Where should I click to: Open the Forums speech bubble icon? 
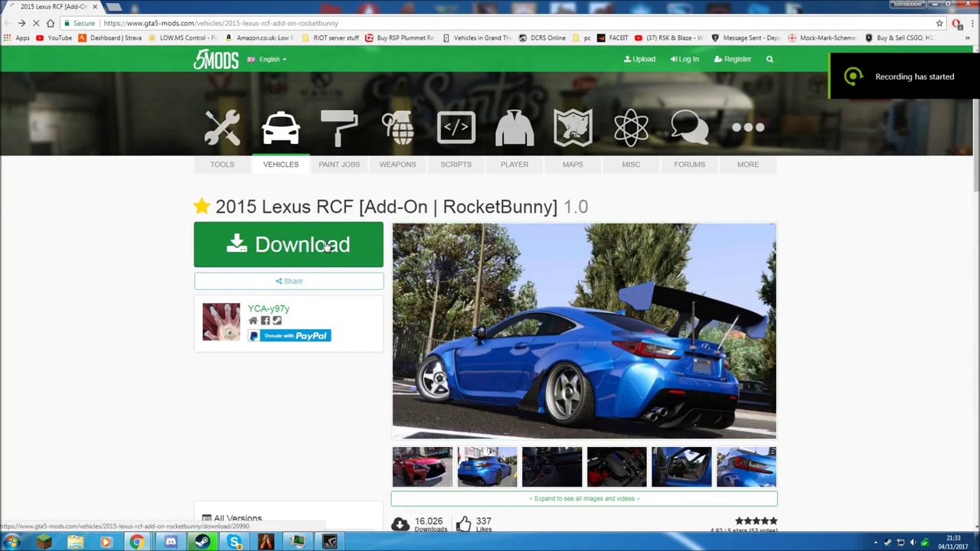click(x=690, y=127)
